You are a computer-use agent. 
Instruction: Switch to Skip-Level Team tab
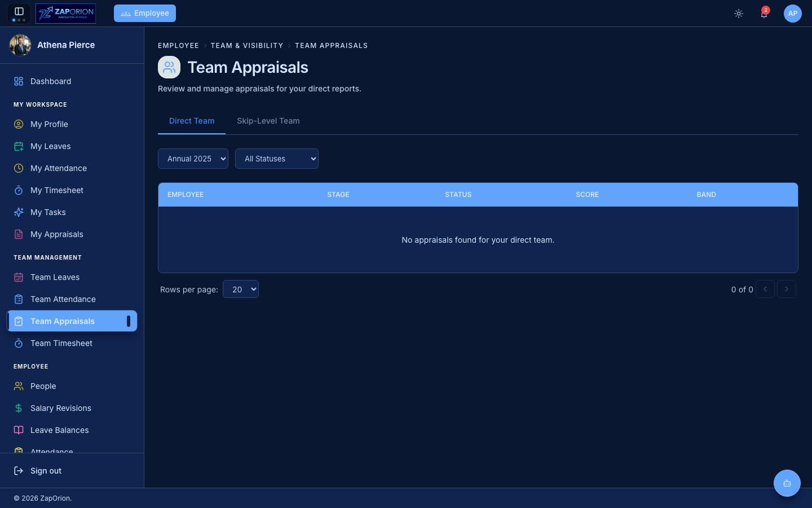pyautogui.click(x=268, y=121)
